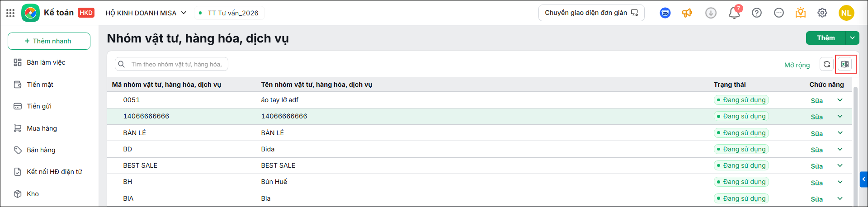
Task: Open HỘ KINH DOANH MISA company dropdown
Action: [146, 13]
